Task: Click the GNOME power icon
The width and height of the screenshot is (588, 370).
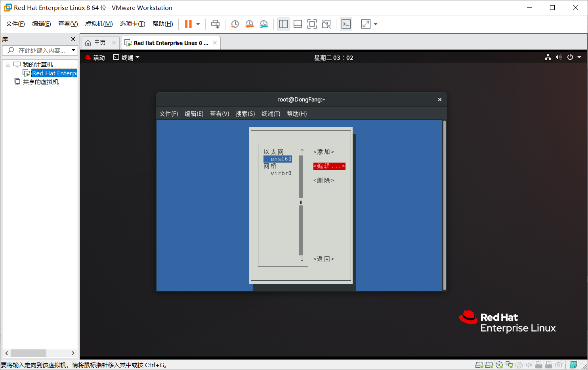Action: pyautogui.click(x=570, y=58)
